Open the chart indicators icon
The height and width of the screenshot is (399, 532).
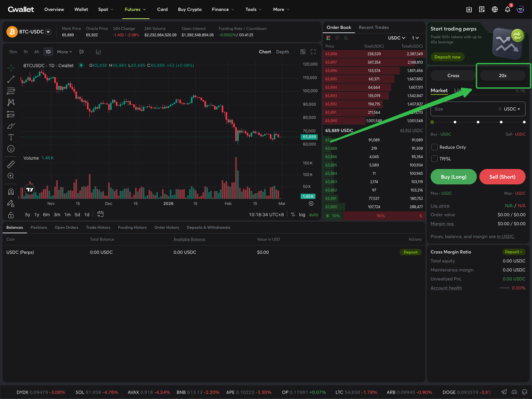99,52
